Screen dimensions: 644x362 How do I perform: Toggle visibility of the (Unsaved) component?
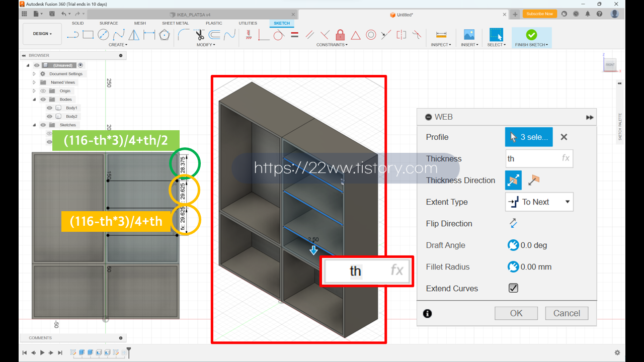[36, 65]
